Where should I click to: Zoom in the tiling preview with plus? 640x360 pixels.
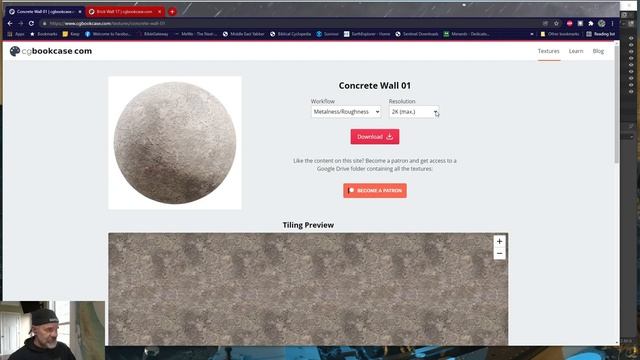(499, 241)
